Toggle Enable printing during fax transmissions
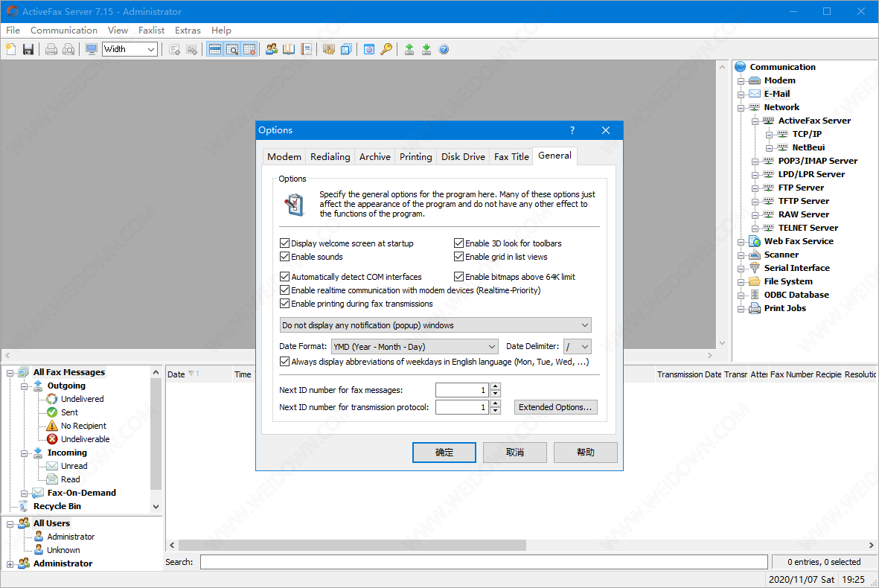Image resolution: width=879 pixels, height=588 pixels. point(284,304)
